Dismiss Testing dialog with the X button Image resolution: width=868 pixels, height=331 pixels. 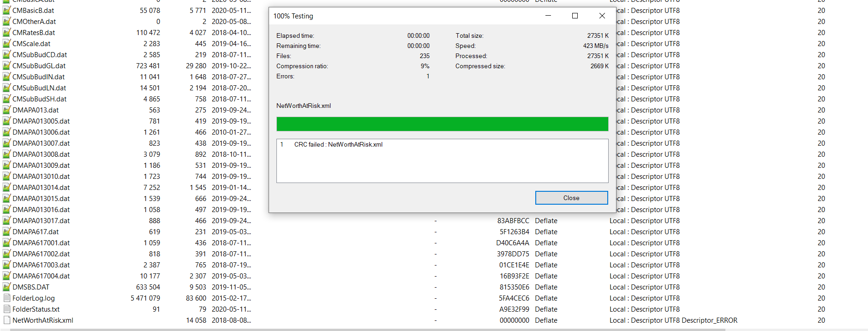[602, 16]
